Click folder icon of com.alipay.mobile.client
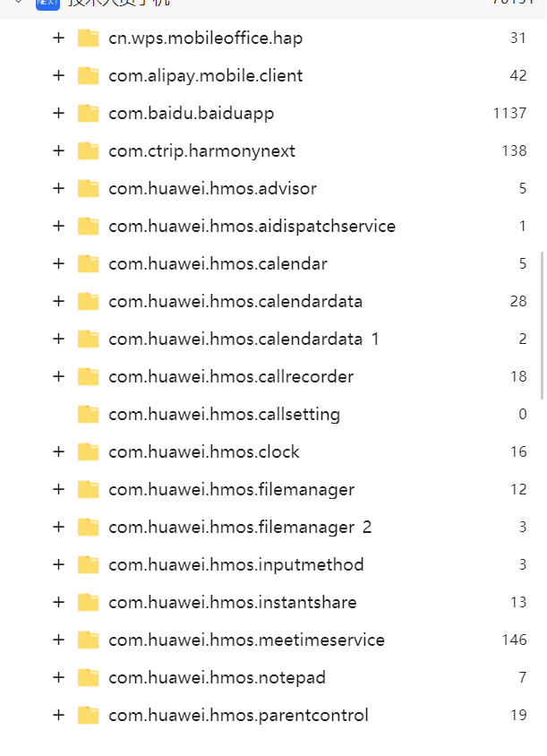The width and height of the screenshot is (547, 756). 89,76
